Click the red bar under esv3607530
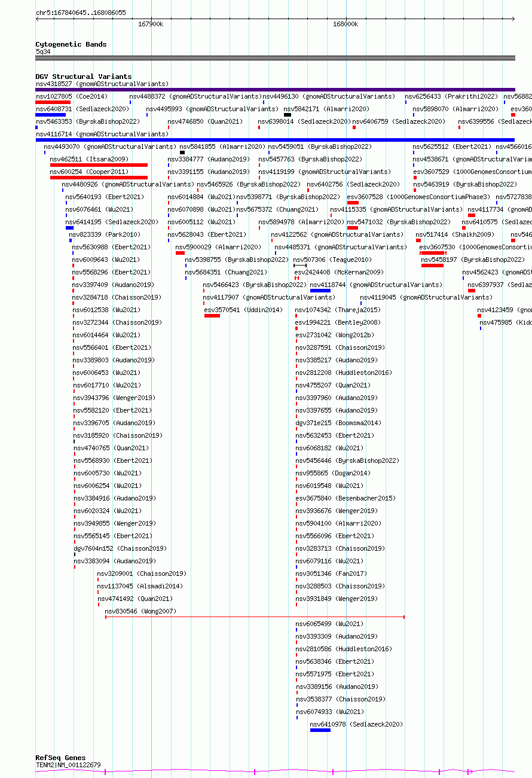This screenshot has height=778, width=532. [432, 253]
